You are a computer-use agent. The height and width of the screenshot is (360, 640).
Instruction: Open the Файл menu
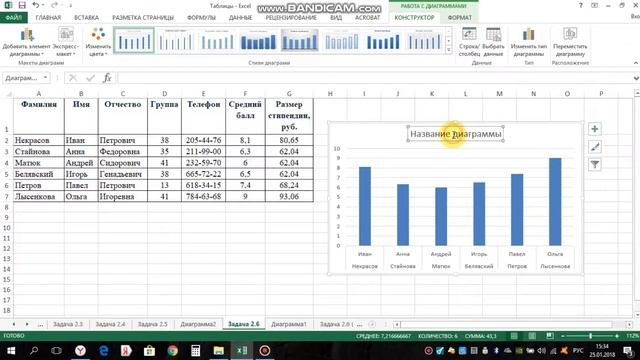pyautogui.click(x=13, y=18)
